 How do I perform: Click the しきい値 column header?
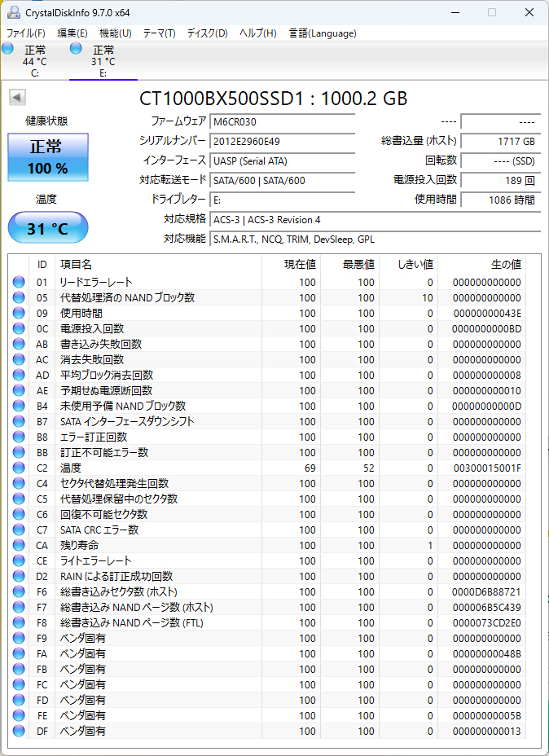point(408,264)
